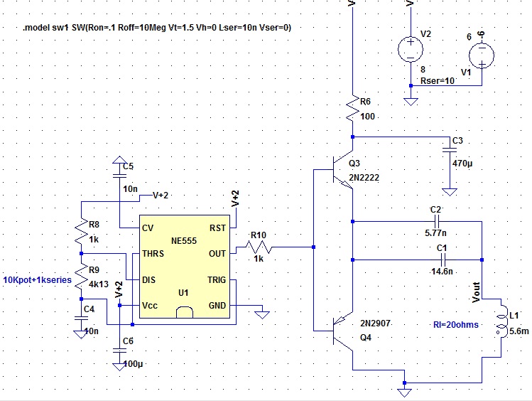This screenshot has height=401, width=532.
Task: Click the 10Kpot+1kseries comment text
Action: pos(38,280)
